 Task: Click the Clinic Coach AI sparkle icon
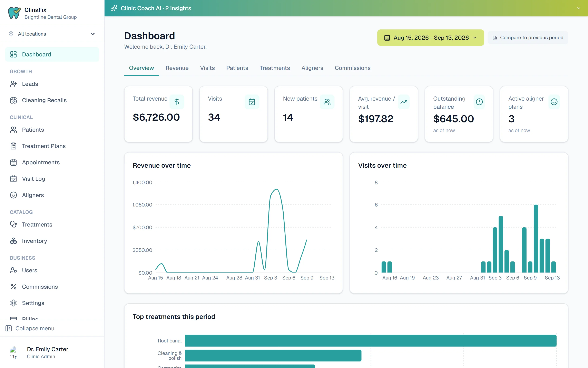[x=114, y=8]
